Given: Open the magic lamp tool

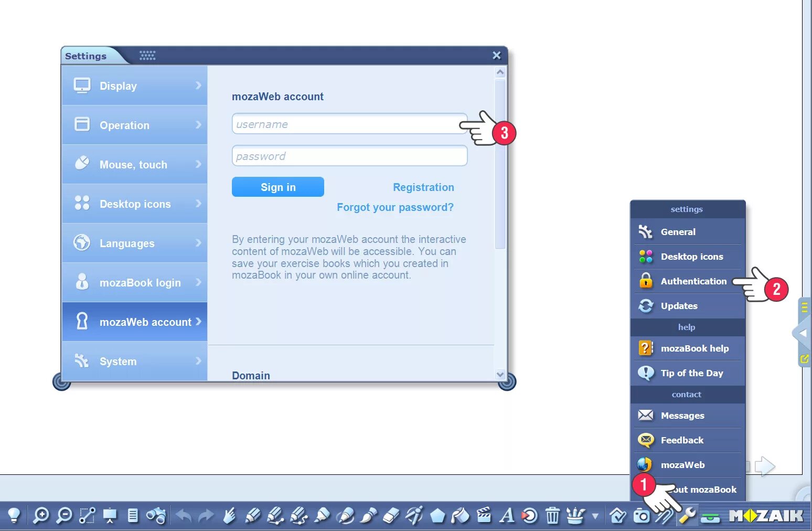Looking at the screenshot, I should [14, 516].
